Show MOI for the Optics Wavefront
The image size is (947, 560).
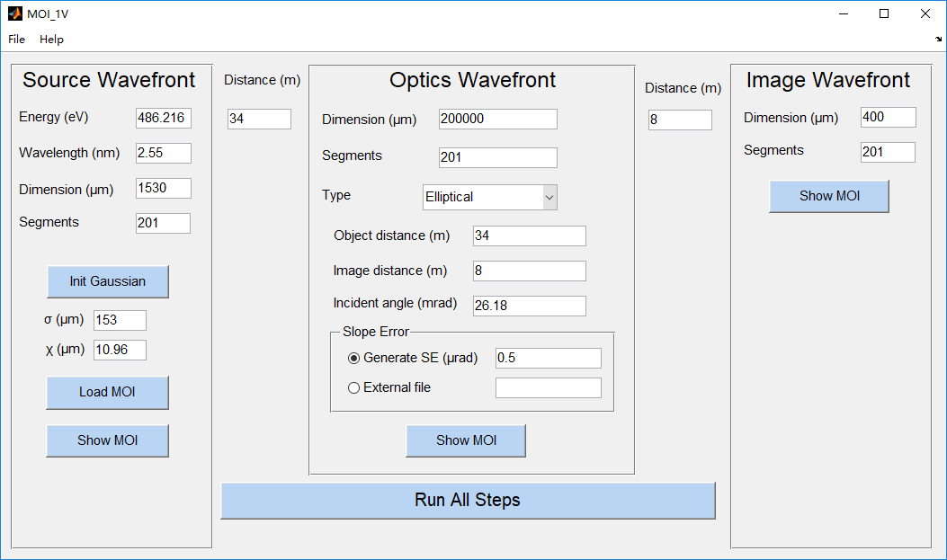click(466, 440)
